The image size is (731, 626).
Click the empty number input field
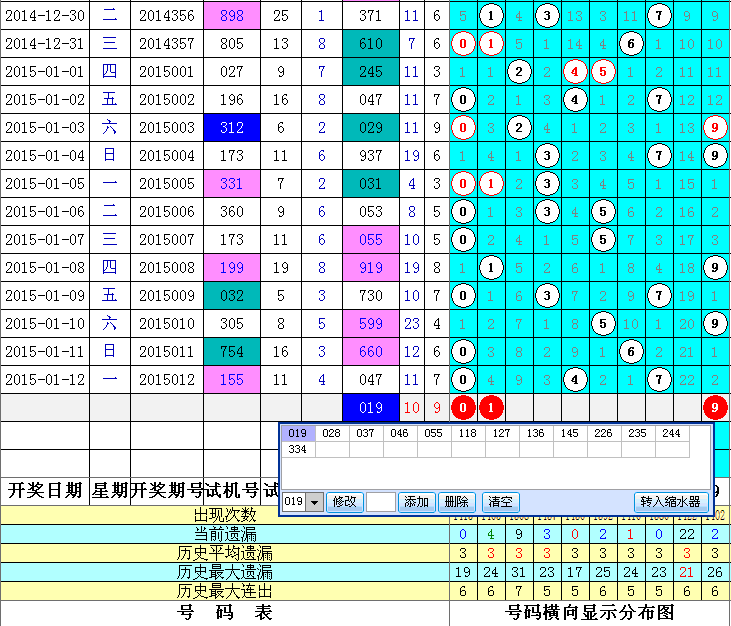(x=380, y=502)
